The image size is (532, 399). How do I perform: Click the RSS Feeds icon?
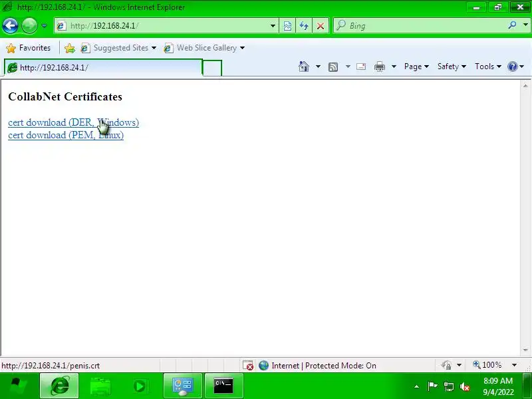(x=333, y=67)
